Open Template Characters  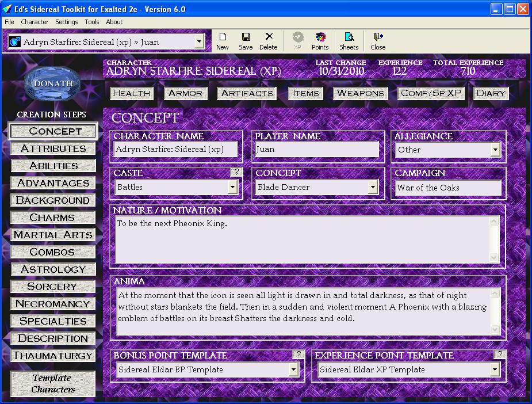pos(53,384)
